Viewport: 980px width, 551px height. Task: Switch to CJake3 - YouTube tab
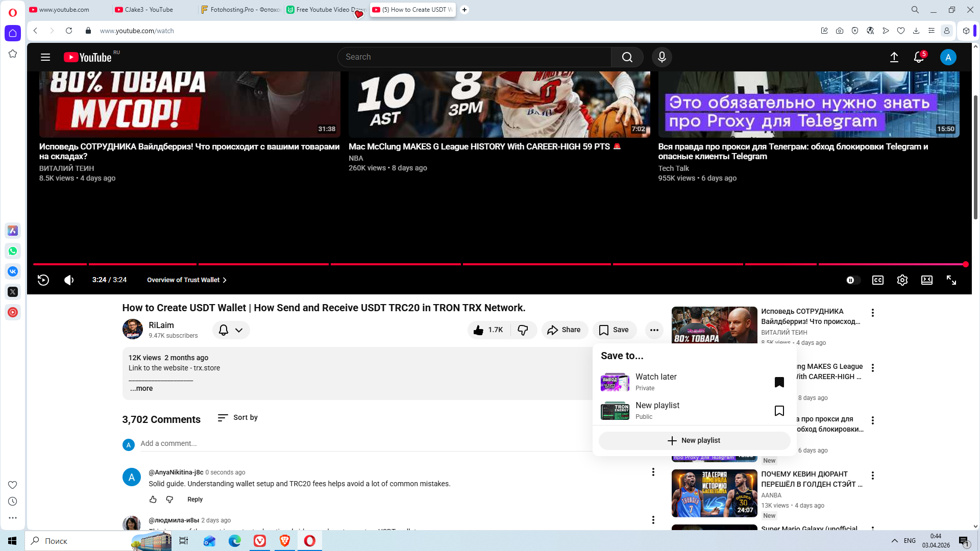149,10
